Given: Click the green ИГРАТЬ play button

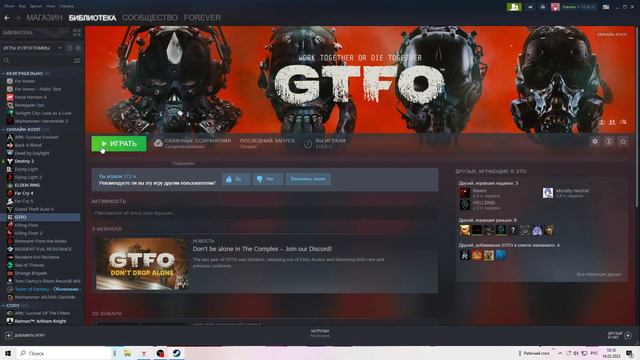Looking at the screenshot, I should [x=119, y=144].
